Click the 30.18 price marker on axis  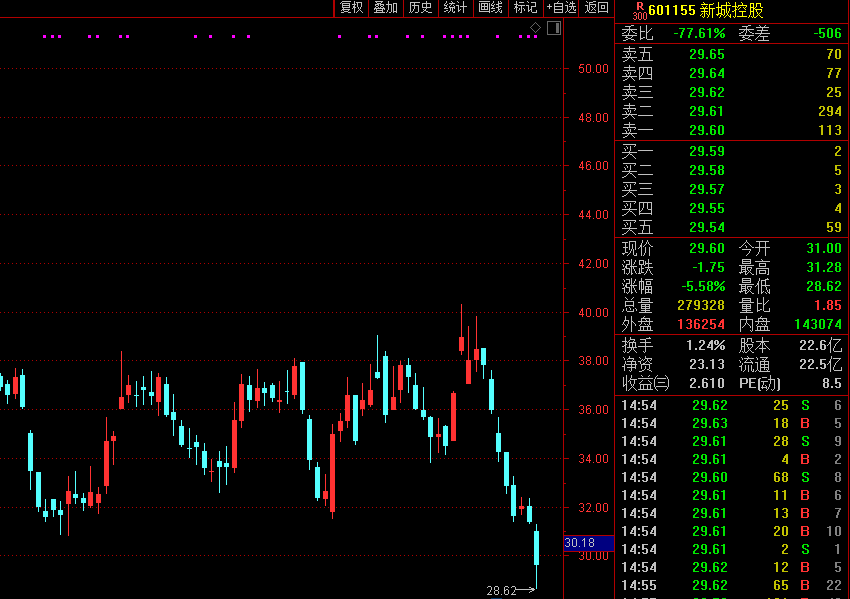[x=580, y=543]
